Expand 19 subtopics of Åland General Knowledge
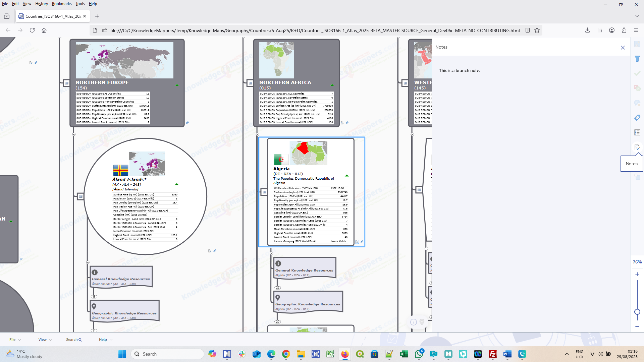This screenshot has height=362, width=644. tap(94, 297)
